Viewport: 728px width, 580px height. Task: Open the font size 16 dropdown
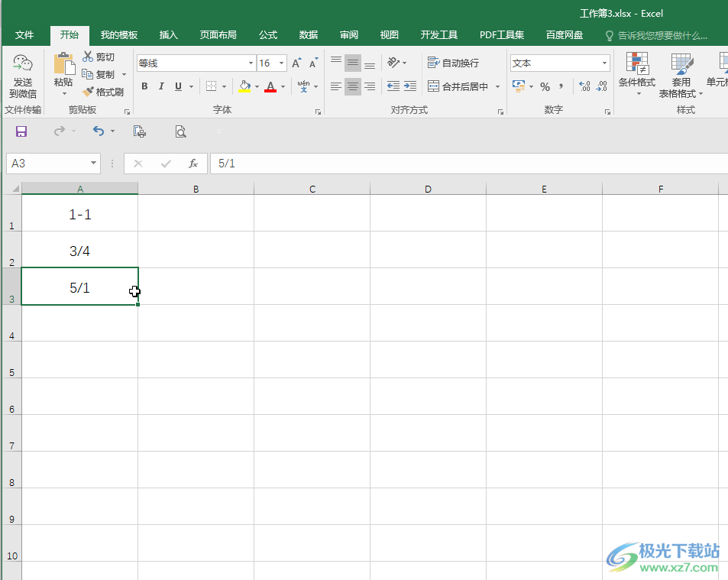281,63
